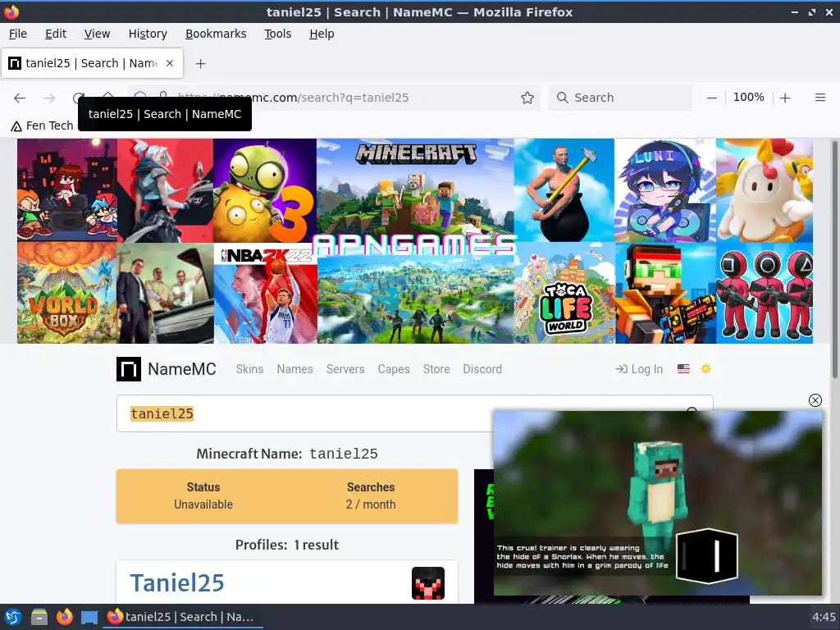Reset zoom via the 100% label

pyautogui.click(x=748, y=97)
